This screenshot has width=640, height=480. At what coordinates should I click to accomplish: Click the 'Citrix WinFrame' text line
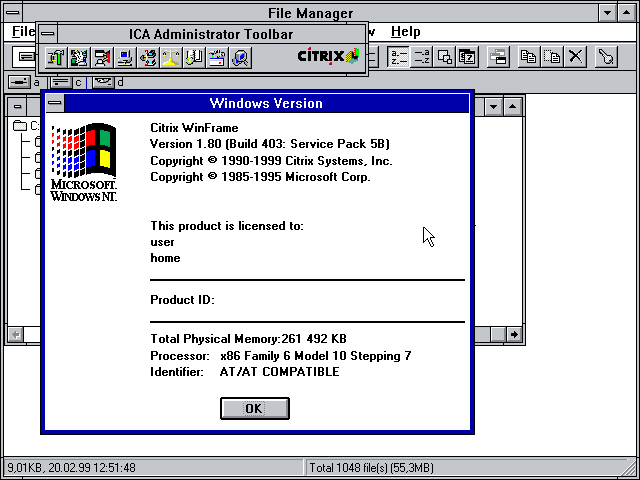194,128
